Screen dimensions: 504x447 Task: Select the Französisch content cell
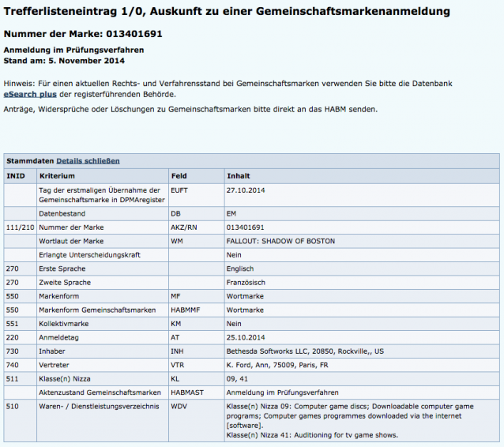click(362, 283)
